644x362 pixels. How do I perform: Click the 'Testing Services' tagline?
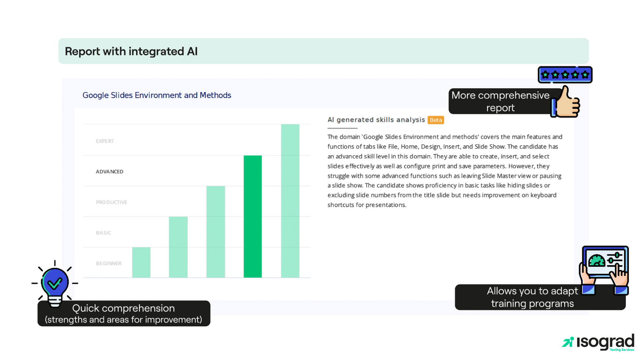(622, 350)
